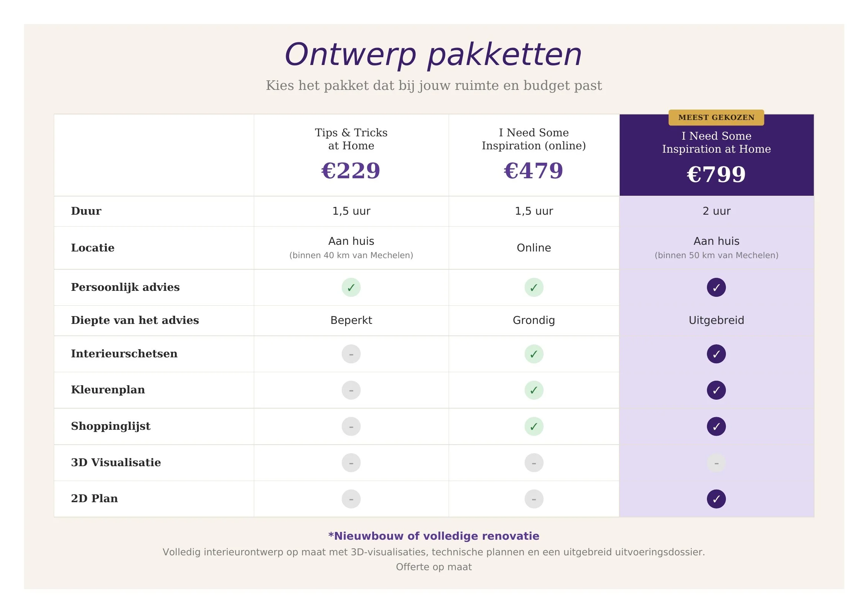Click the Offerte op maat text
868x614 pixels.
(433, 567)
